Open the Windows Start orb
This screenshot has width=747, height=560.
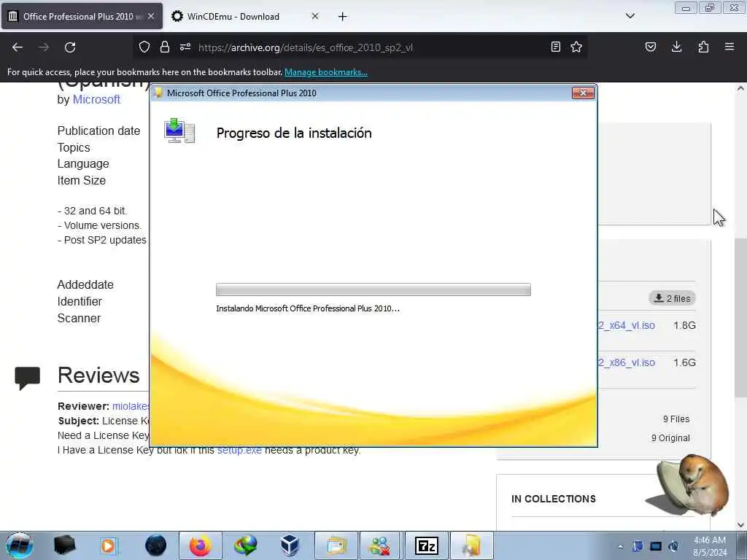[x=20, y=545]
